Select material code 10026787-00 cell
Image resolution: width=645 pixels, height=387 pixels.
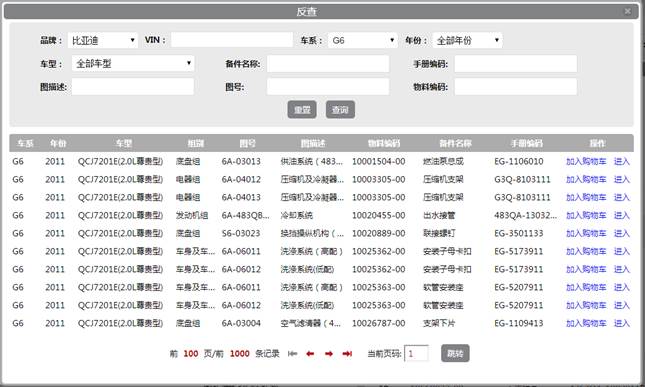tap(378, 323)
